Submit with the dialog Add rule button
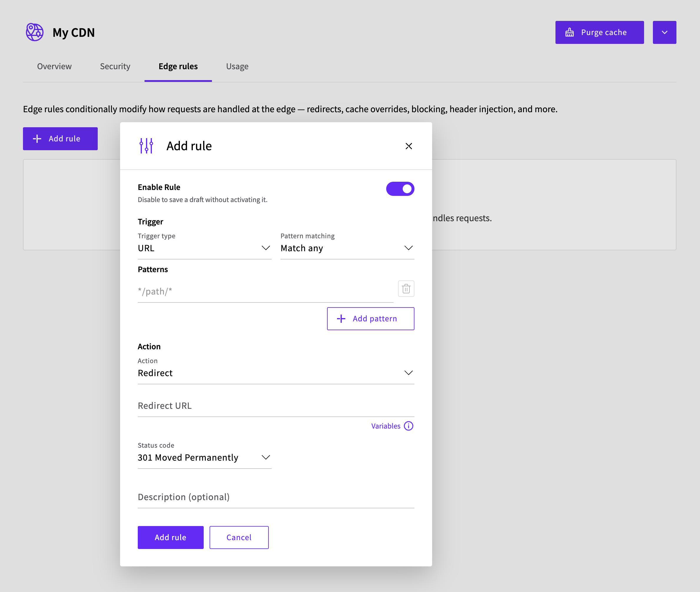This screenshot has width=700, height=592. click(x=170, y=537)
